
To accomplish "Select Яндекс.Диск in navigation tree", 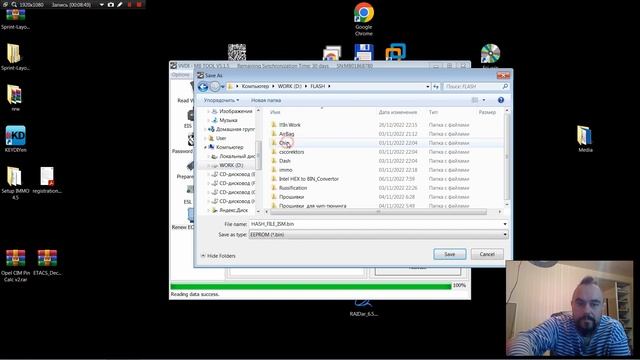I will (233, 210).
